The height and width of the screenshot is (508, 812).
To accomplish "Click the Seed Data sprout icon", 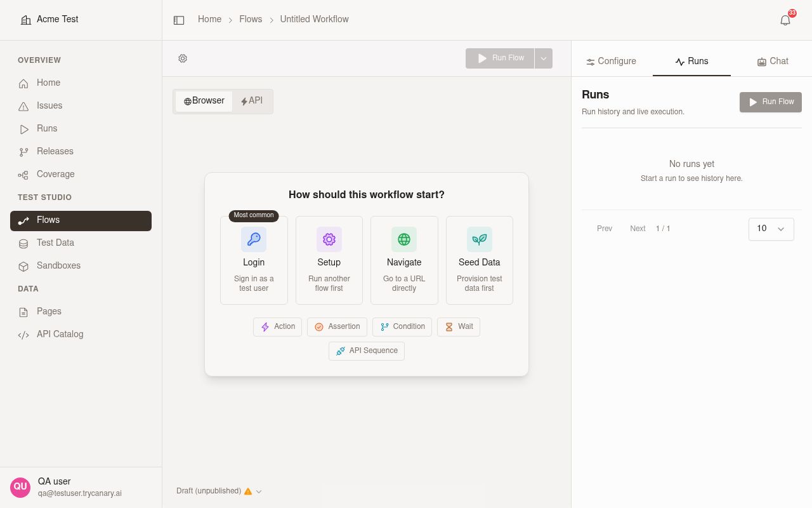I will tap(480, 239).
